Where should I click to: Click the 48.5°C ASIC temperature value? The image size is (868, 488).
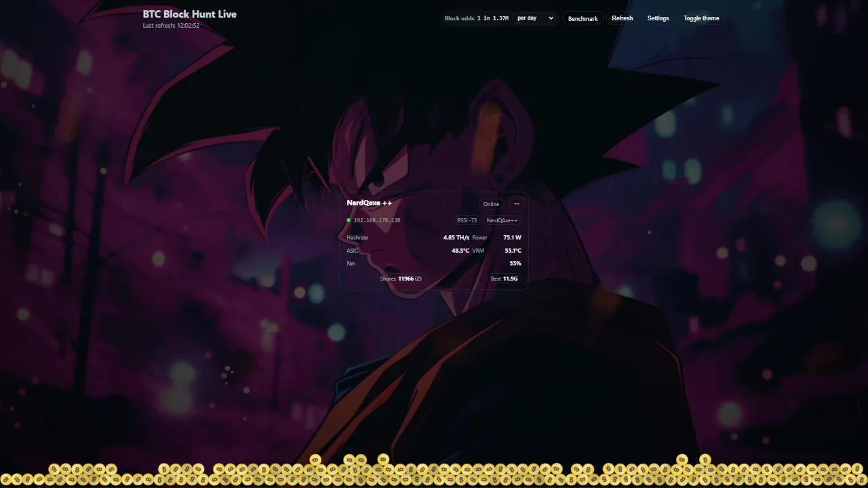click(460, 251)
